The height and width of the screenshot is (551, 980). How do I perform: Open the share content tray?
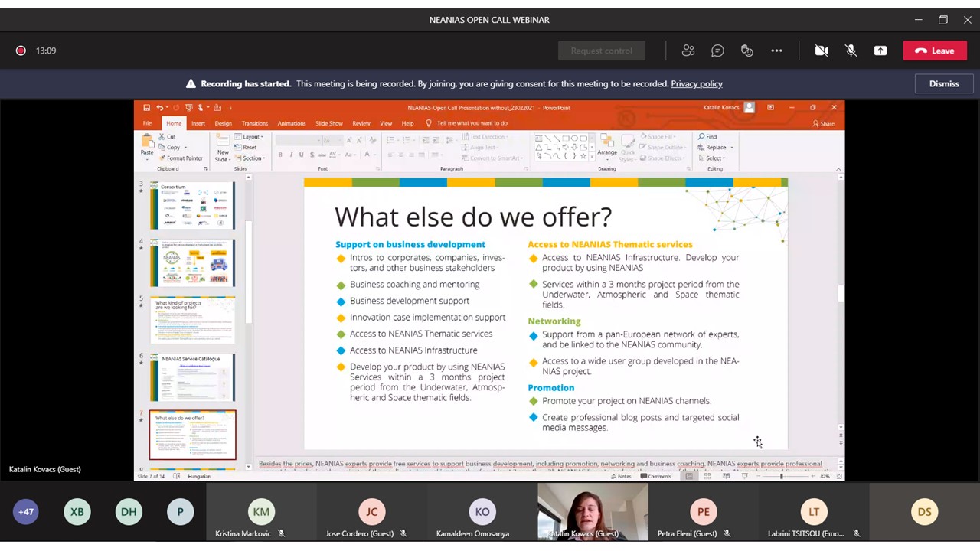pos(880,51)
